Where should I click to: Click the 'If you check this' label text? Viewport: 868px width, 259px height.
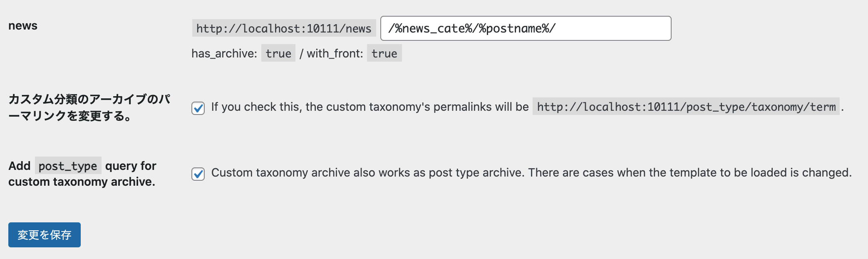click(370, 107)
